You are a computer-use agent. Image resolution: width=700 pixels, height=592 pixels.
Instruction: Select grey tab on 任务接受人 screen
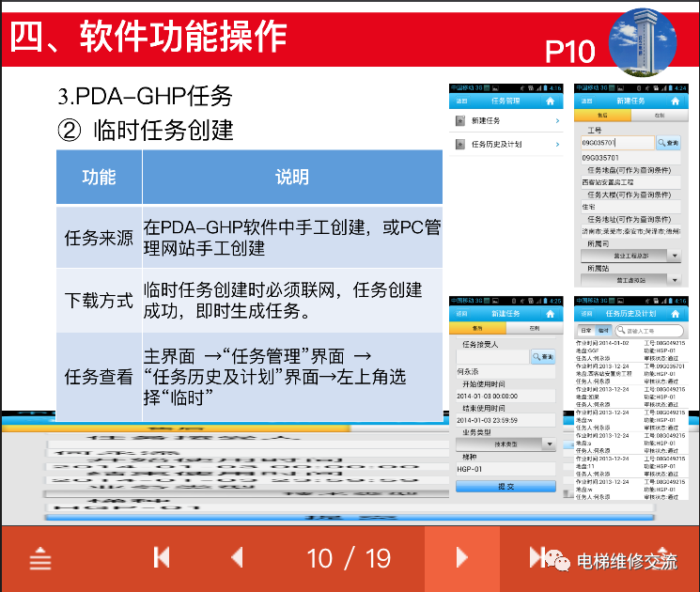(535, 328)
